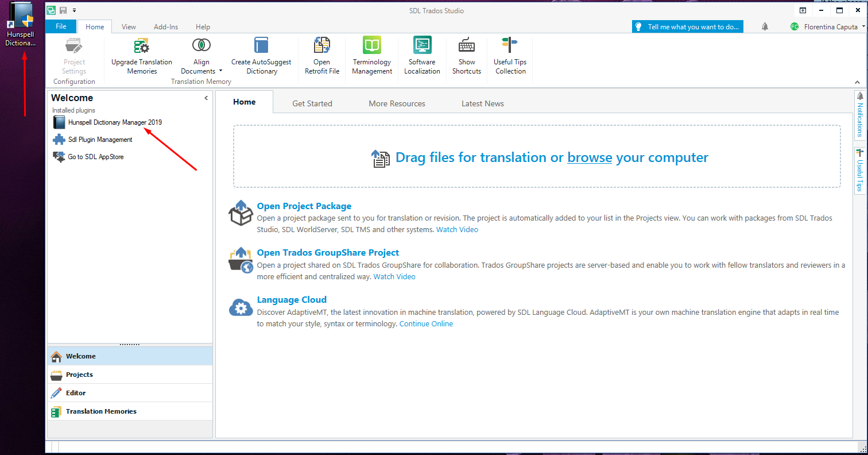Image resolution: width=868 pixels, height=455 pixels.
Task: Click the Continue Online link
Action: [x=426, y=323]
